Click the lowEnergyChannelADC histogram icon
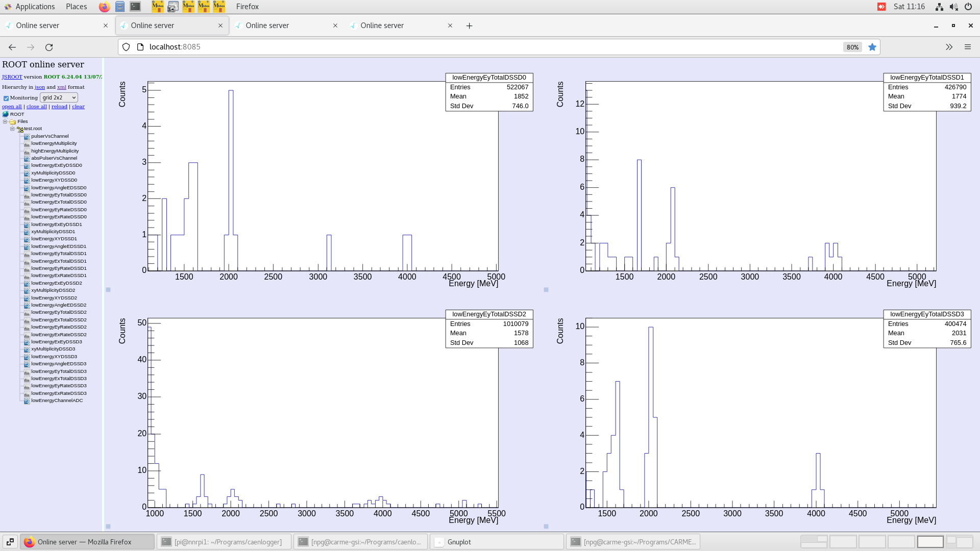This screenshot has height=551, width=980. coord(27,401)
